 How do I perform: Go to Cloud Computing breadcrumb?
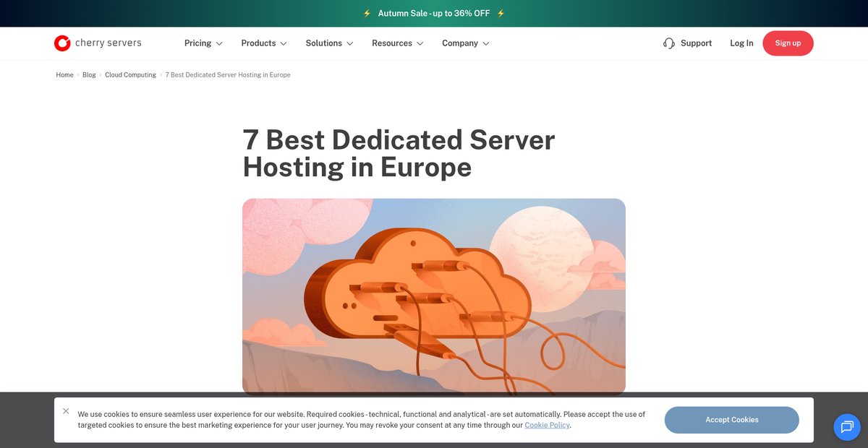pos(130,75)
